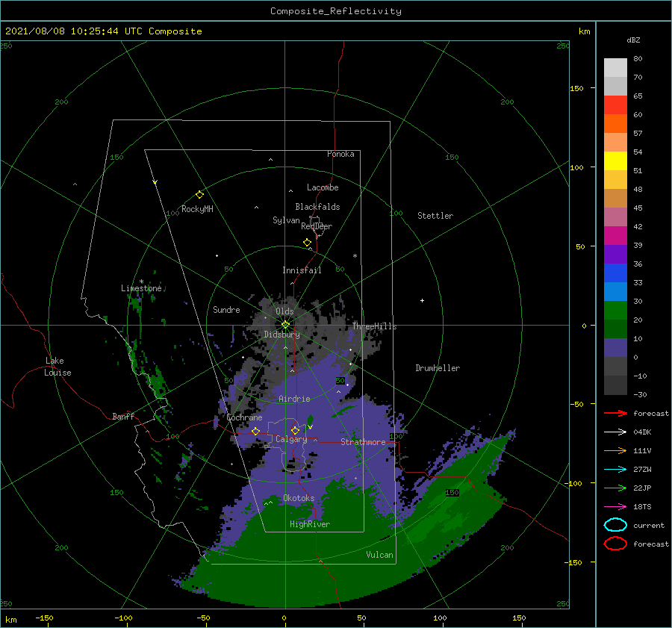Screen dimensions: 672x628
Task: Select the red 65-60 dBZ swatch
Action: coord(615,105)
